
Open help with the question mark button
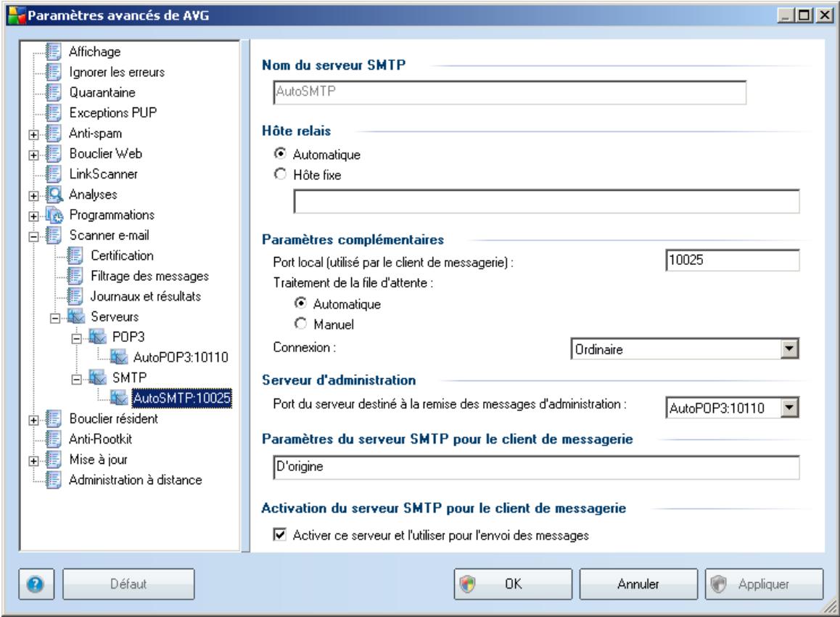[x=36, y=584]
